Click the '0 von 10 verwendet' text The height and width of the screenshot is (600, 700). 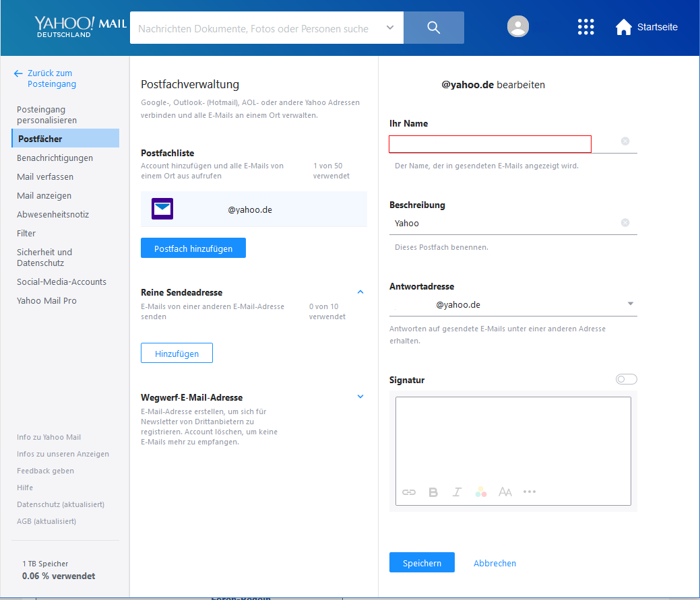[x=327, y=311]
